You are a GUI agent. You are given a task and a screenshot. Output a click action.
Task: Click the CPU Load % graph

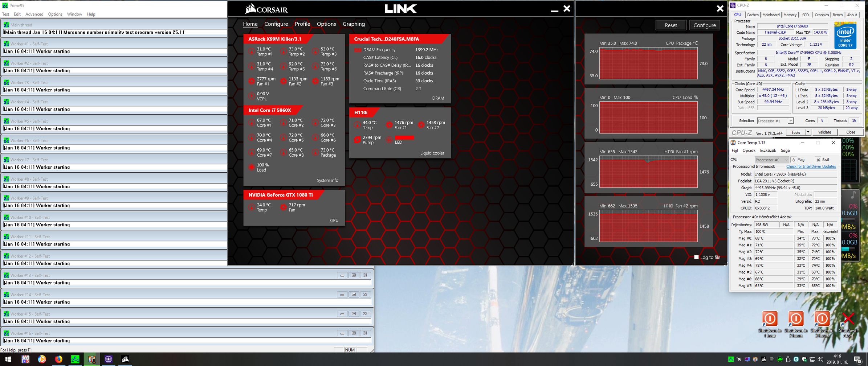tap(648, 118)
